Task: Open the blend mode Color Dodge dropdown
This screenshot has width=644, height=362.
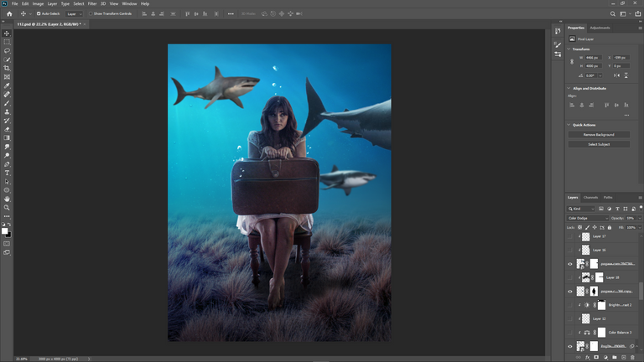Action: click(588, 219)
